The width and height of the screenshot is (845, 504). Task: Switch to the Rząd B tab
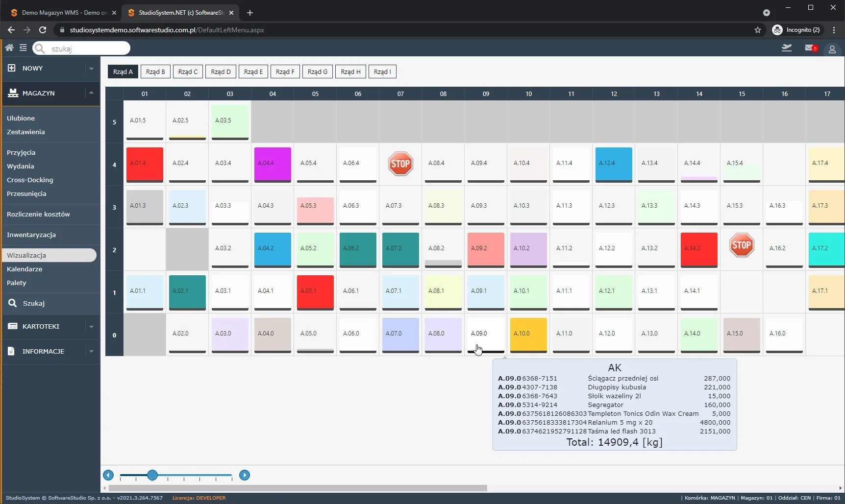point(155,72)
